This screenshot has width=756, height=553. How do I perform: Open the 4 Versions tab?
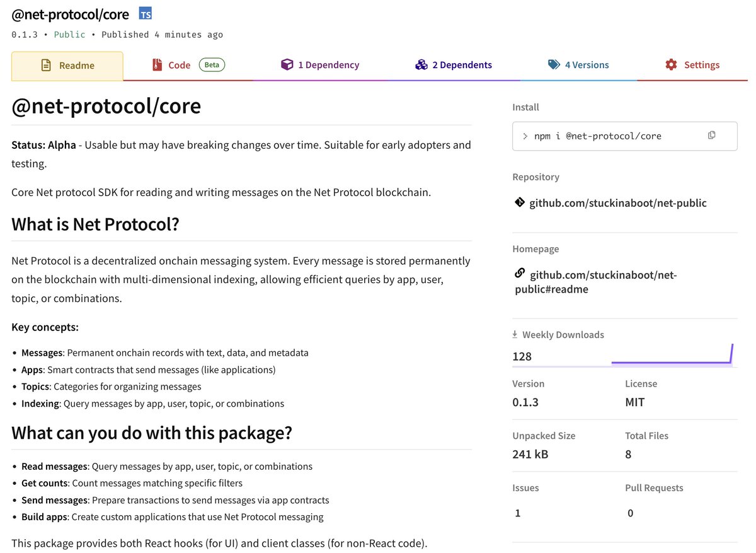(x=578, y=65)
